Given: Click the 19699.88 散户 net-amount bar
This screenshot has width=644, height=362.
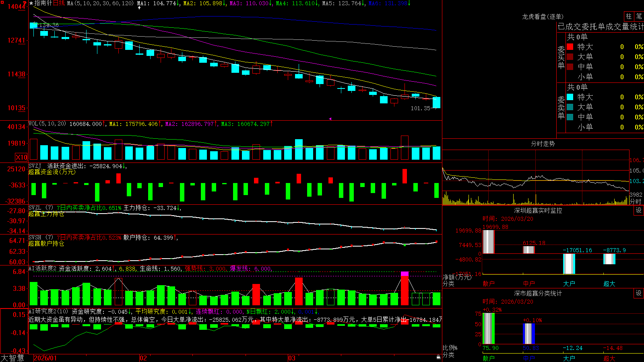Looking at the screenshot, I should point(488,242).
